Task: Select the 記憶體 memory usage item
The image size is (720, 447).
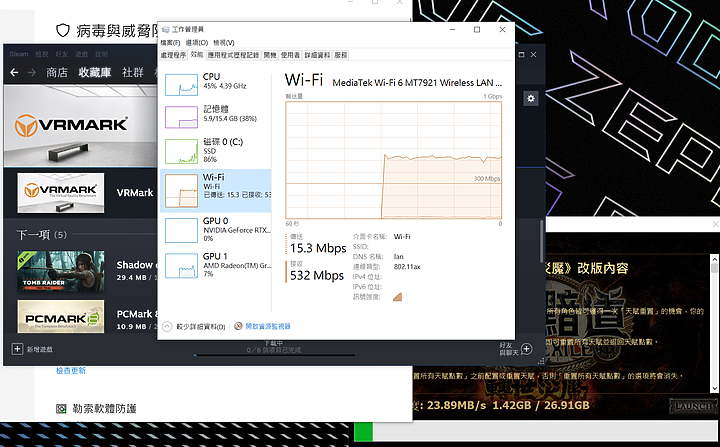Action: [216, 117]
